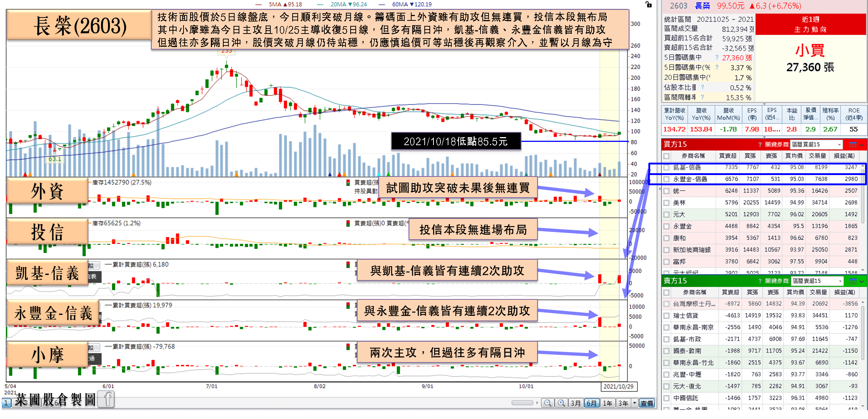This screenshot has width=868, height=419.
Task: Open the 長榮 stock name link
Action: [x=702, y=5]
